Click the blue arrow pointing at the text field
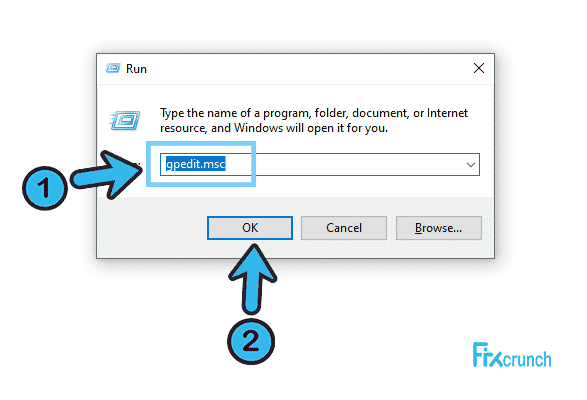 coord(107,175)
